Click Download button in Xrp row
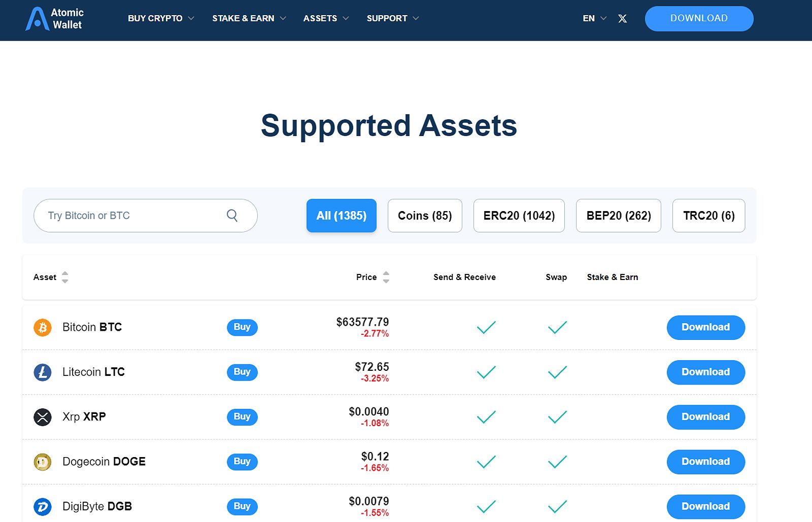This screenshot has width=812, height=522. pyautogui.click(x=706, y=417)
